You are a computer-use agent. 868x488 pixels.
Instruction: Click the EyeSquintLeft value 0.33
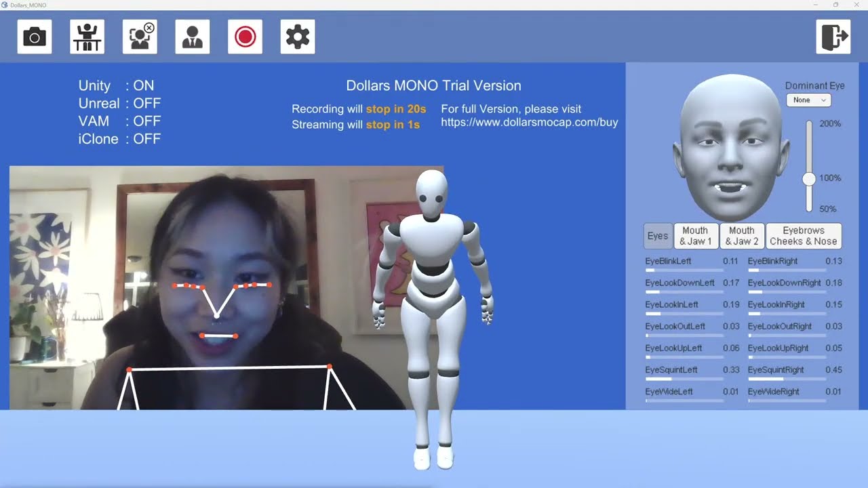(x=731, y=370)
